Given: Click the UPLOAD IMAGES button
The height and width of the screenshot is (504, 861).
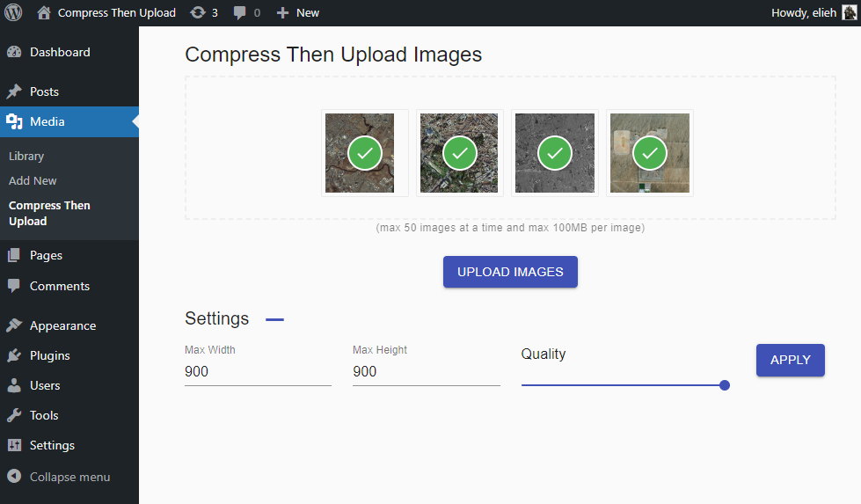Looking at the screenshot, I should click(510, 272).
